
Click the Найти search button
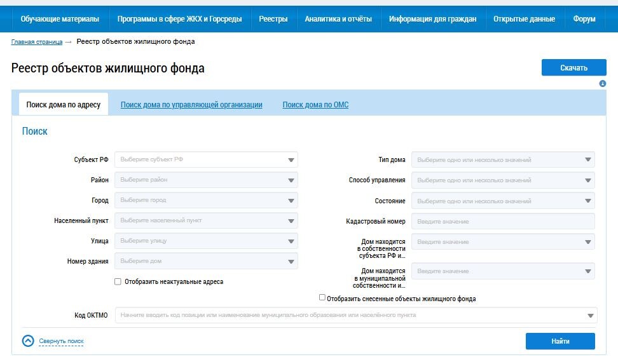pyautogui.click(x=560, y=341)
